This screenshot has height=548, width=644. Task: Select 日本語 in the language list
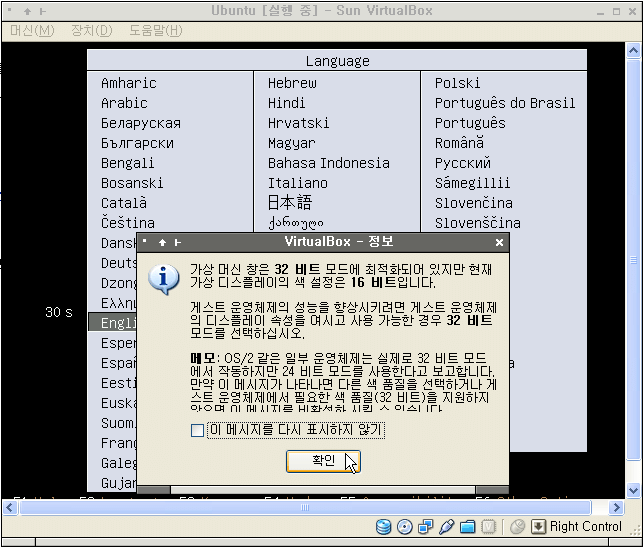[x=290, y=203]
